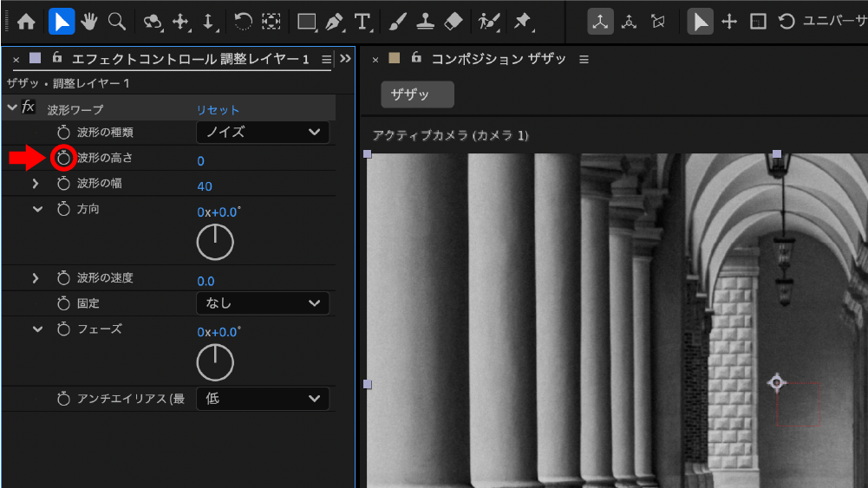The height and width of the screenshot is (488, 868).
Task: Select the Type text tool
Action: 362,23
